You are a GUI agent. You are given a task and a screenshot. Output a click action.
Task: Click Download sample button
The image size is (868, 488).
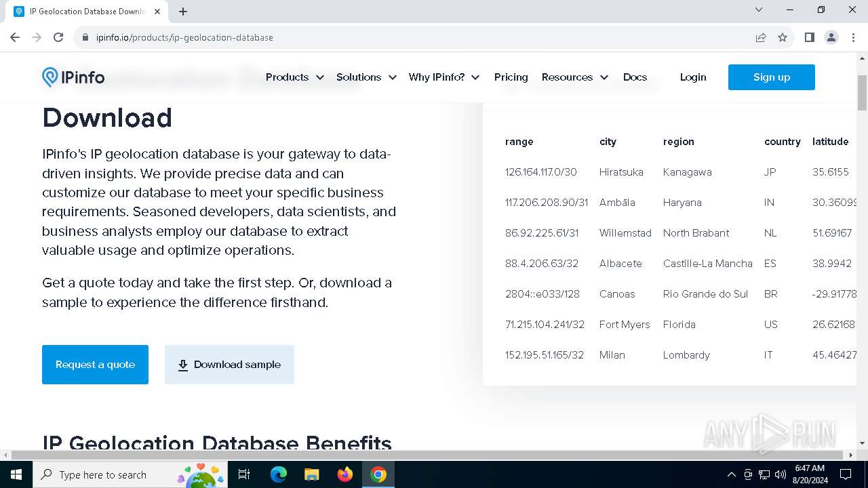click(229, 365)
